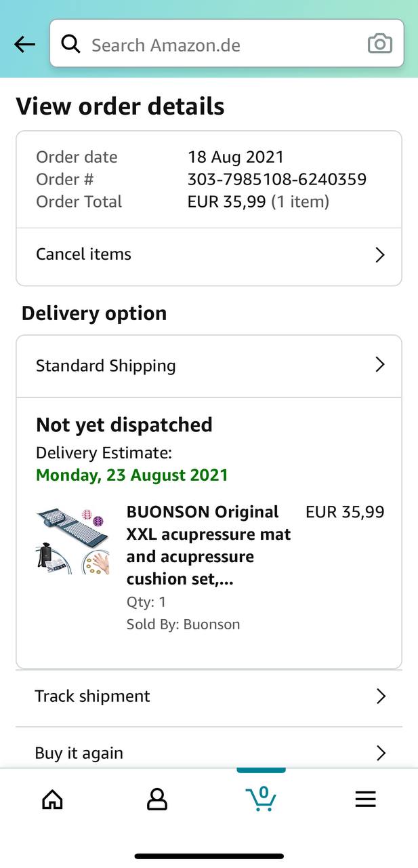Click the Search Amazon.de field
418x868 pixels.
coord(227,43)
